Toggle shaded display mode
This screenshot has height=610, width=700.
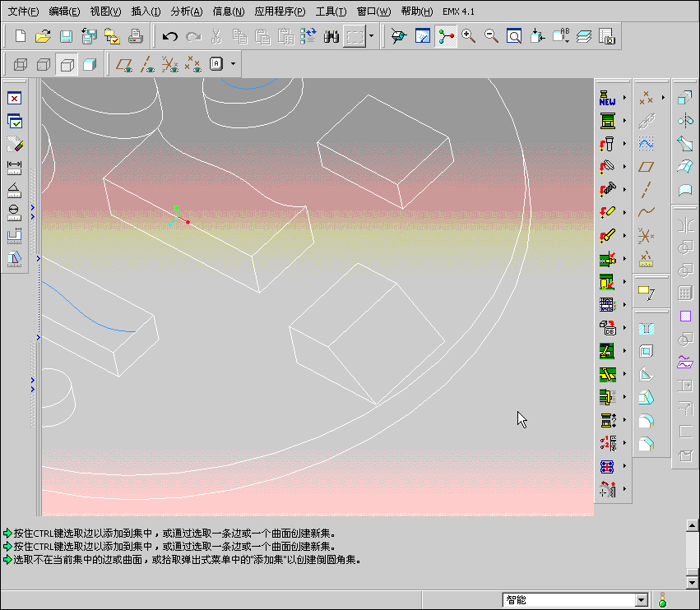(90, 64)
